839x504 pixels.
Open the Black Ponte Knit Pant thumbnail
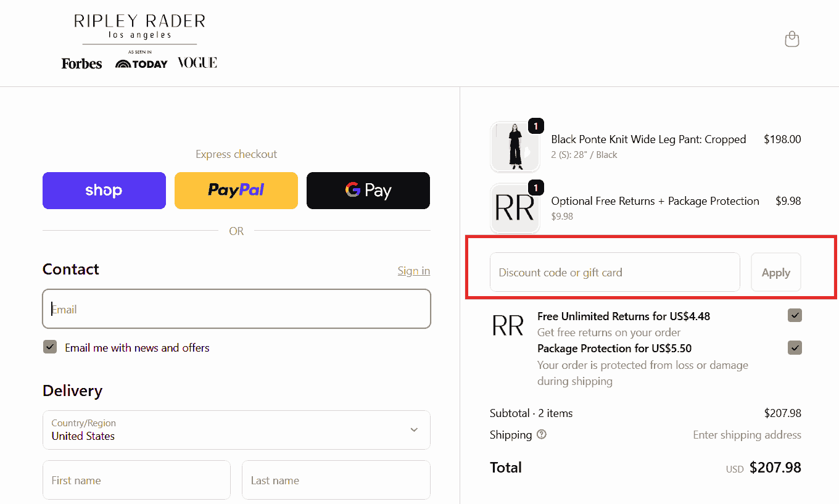click(x=515, y=147)
